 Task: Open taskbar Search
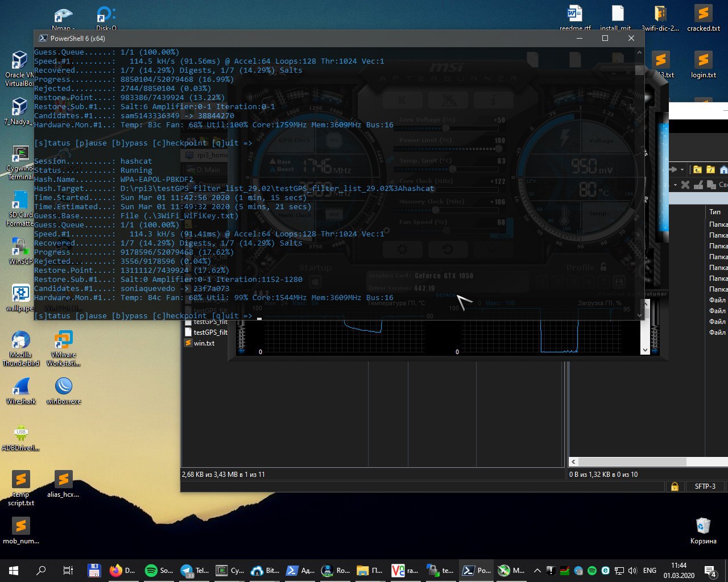point(41,571)
